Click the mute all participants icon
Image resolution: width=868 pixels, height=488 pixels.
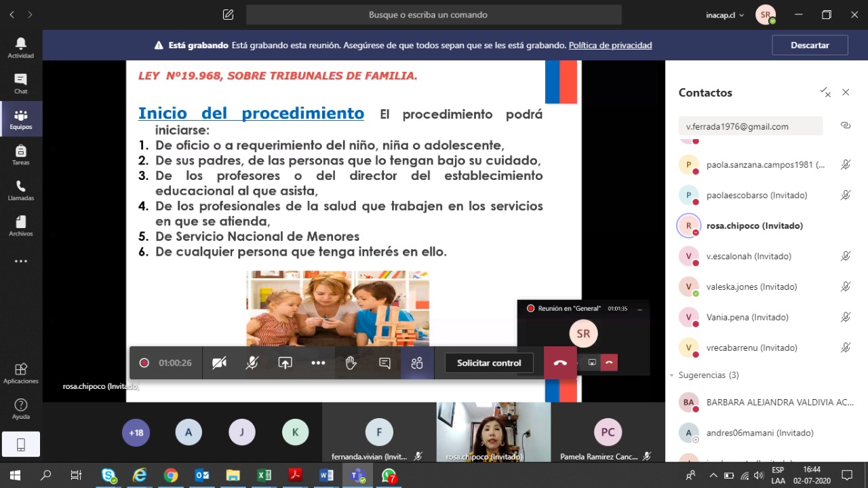(x=825, y=92)
